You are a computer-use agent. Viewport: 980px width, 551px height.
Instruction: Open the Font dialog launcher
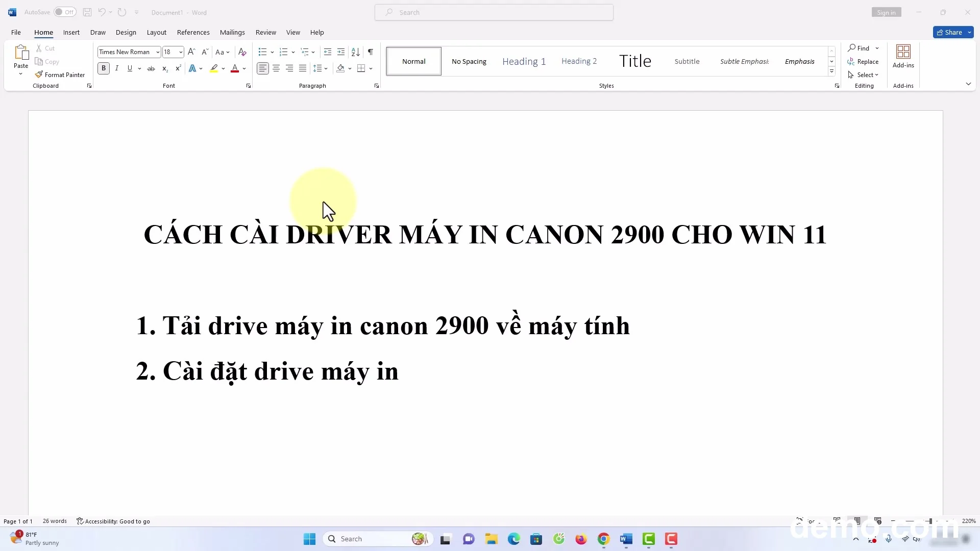tap(249, 86)
